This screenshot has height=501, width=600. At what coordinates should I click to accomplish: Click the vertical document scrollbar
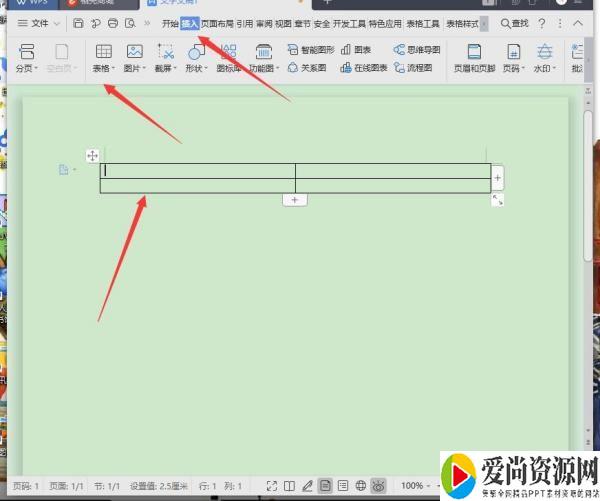pyautogui.click(x=589, y=186)
